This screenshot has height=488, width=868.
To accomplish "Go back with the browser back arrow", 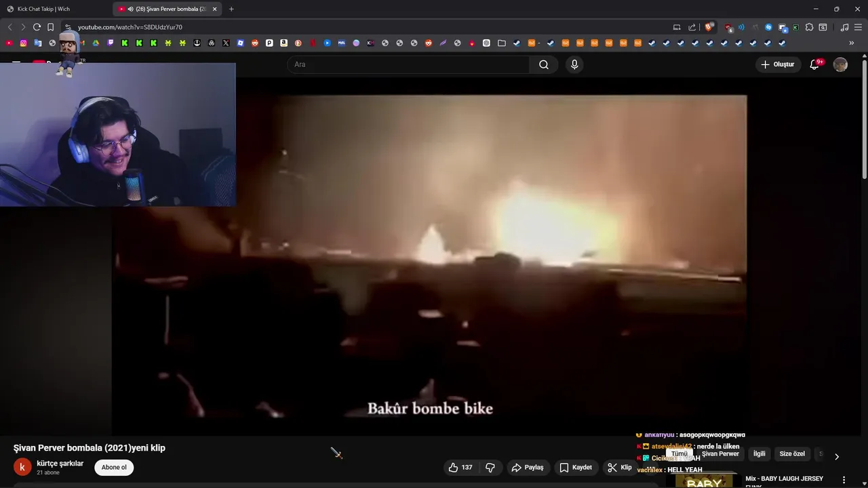I will coord(9,27).
